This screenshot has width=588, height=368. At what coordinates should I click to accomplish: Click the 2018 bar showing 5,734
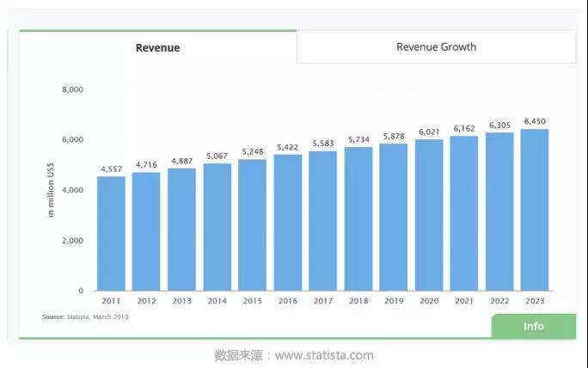358,219
